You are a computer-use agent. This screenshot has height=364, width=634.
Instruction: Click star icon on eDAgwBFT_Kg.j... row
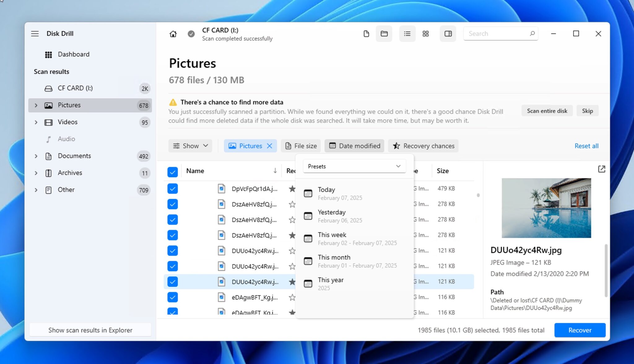tap(292, 297)
